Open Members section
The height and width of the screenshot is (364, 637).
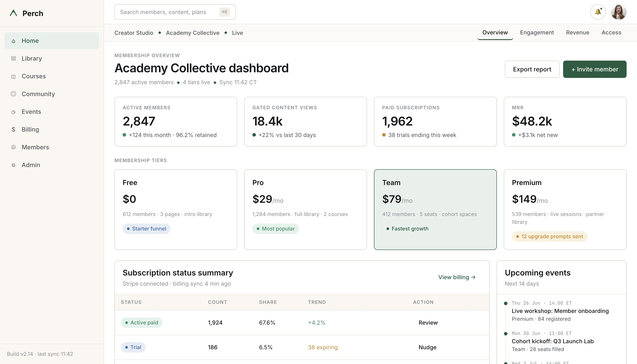coord(52,147)
